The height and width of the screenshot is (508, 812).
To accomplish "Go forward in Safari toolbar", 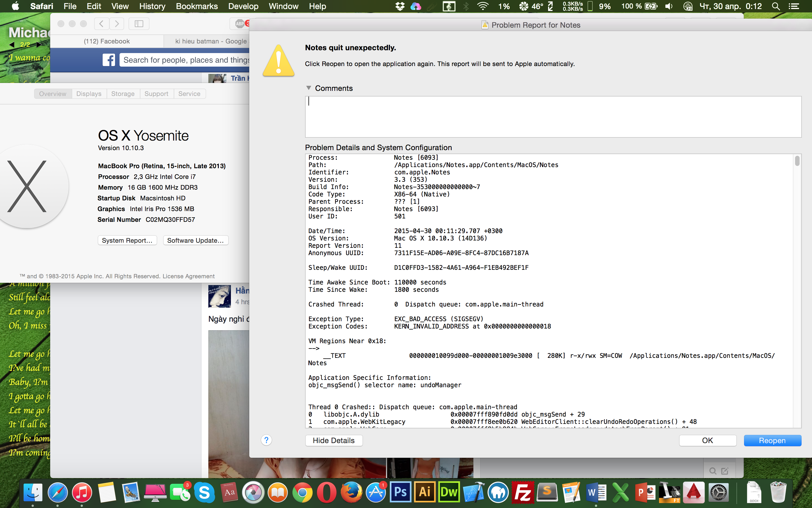I will pos(117,23).
